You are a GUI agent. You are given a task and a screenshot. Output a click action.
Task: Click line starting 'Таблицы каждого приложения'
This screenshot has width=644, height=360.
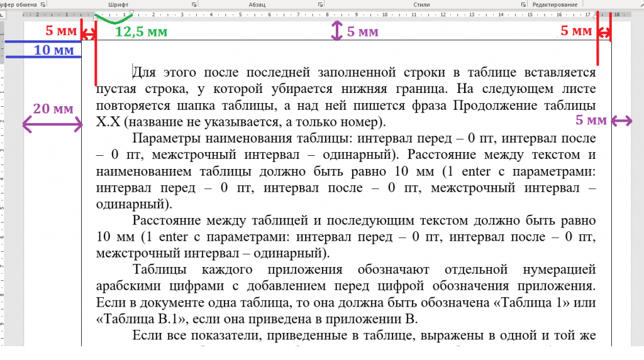[364, 270]
